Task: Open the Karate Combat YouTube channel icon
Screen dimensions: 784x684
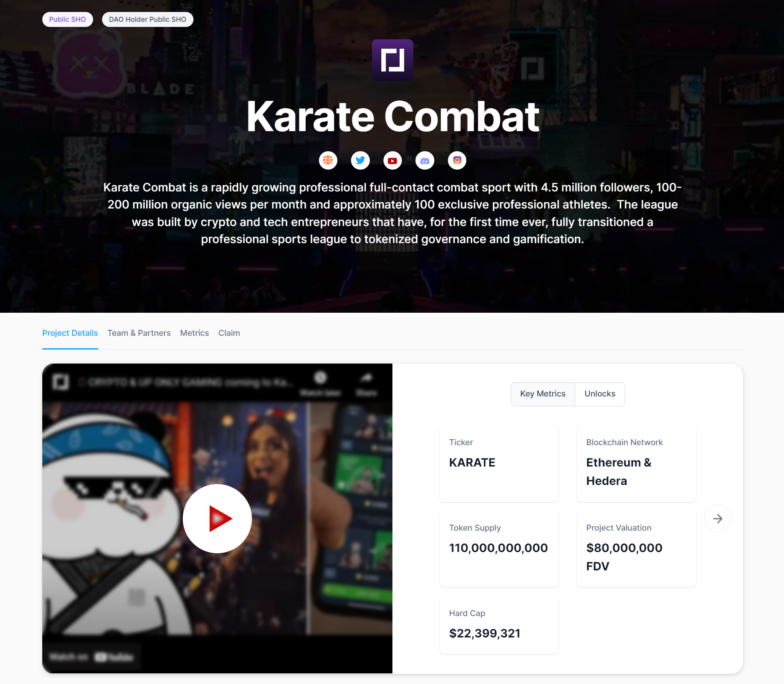Action: [392, 161]
